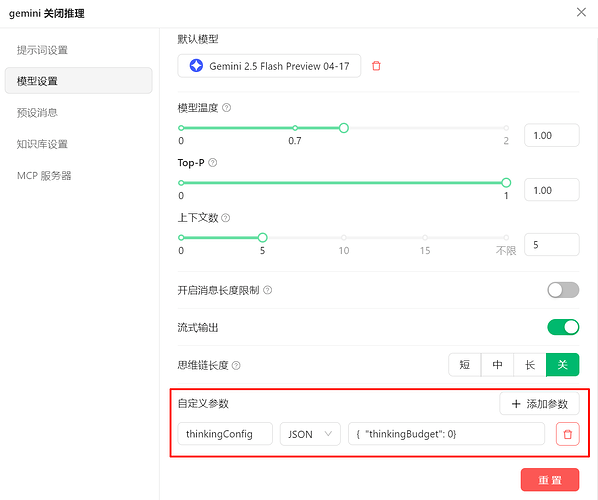Delete the default model with red trash icon
Image resolution: width=598 pixels, height=500 pixels.
pos(376,66)
